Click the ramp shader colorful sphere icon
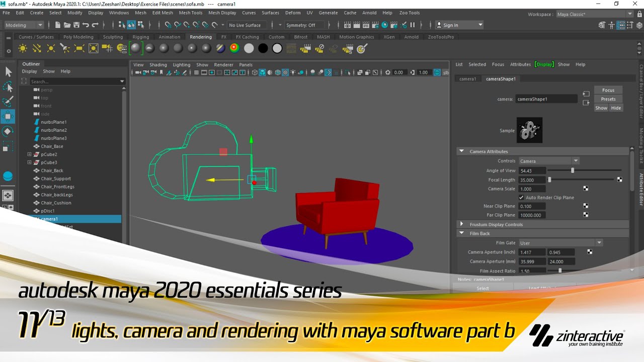 [x=234, y=48]
